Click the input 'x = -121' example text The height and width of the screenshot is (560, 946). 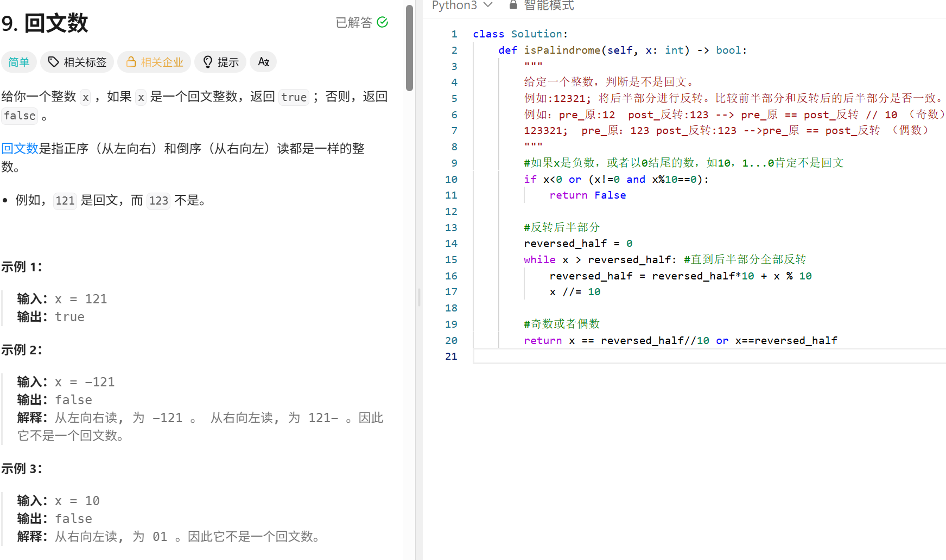click(85, 382)
